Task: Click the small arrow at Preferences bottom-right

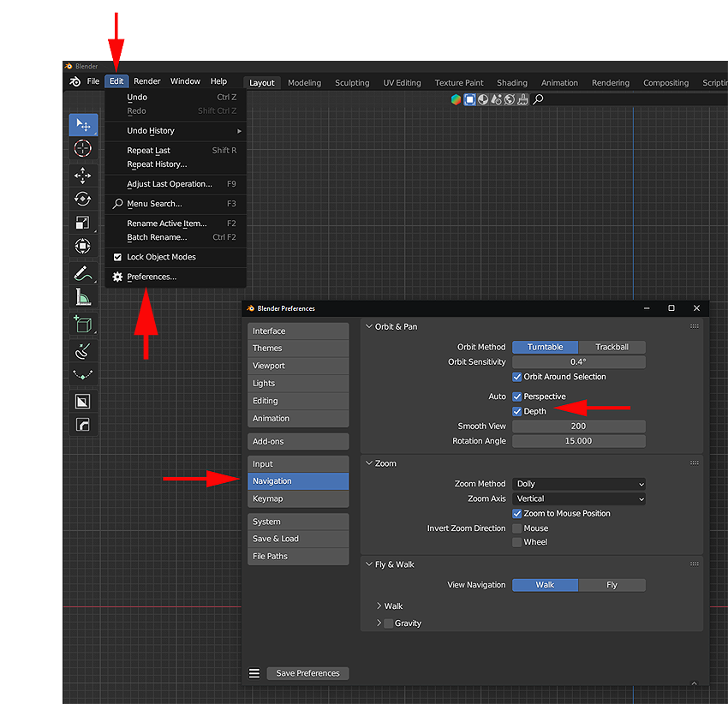Action: point(694,683)
